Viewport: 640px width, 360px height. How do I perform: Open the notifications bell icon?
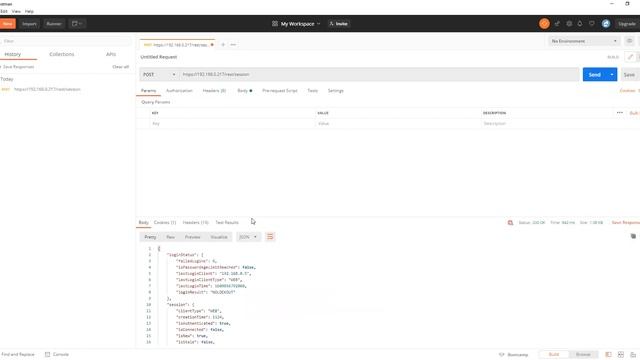(x=580, y=24)
